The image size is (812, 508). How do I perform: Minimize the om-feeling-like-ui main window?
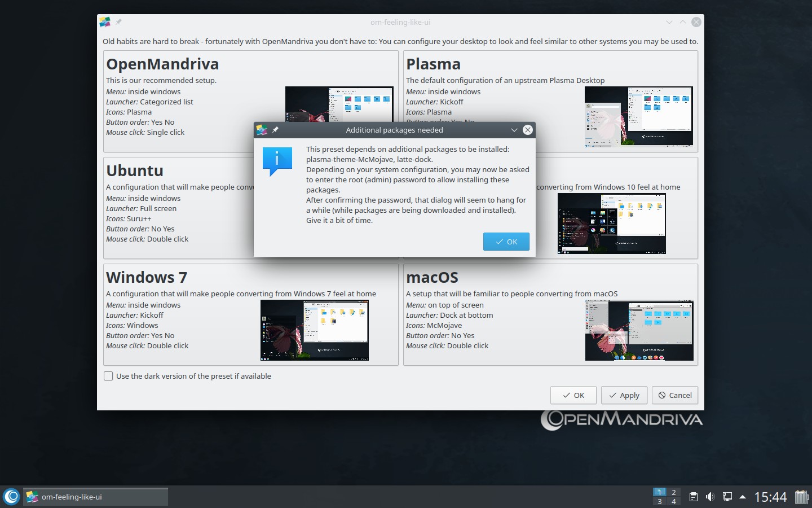[669, 22]
